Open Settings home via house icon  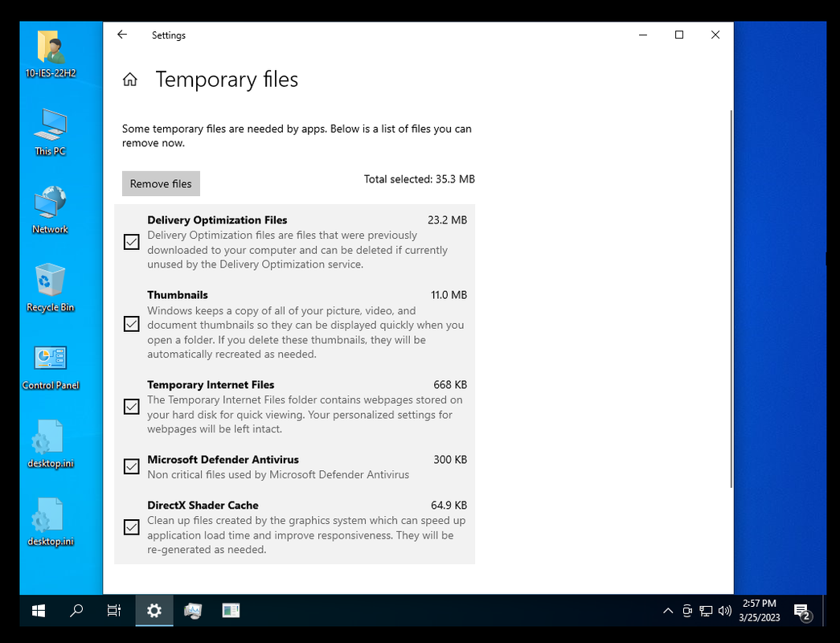click(x=130, y=80)
